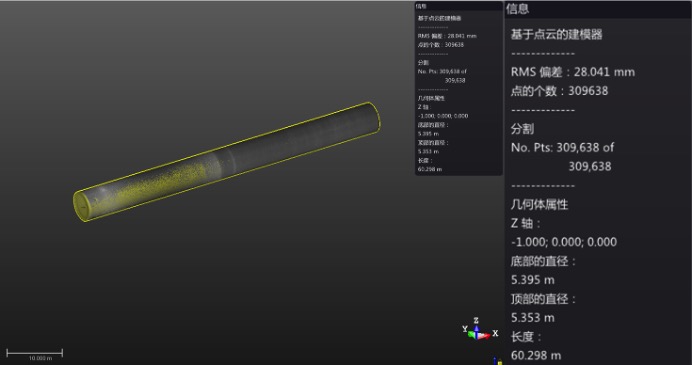Click the small 信息 panel title bar
This screenshot has width=695, height=365.
[x=459, y=6]
